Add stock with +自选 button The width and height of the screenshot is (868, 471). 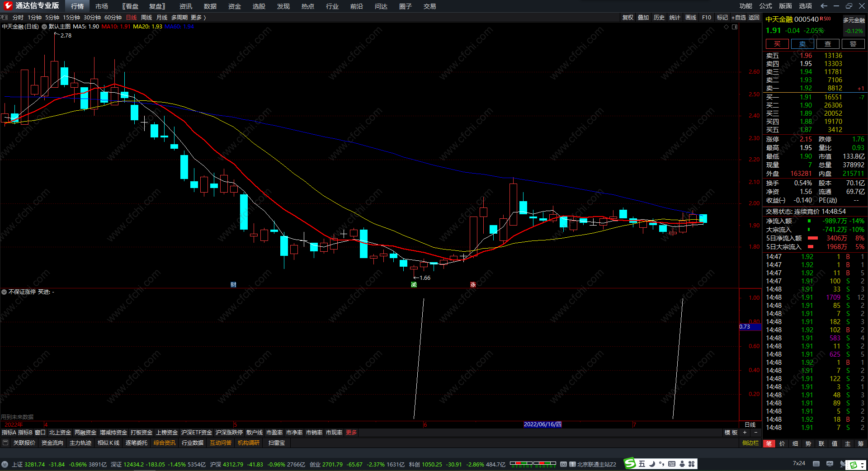(739, 18)
